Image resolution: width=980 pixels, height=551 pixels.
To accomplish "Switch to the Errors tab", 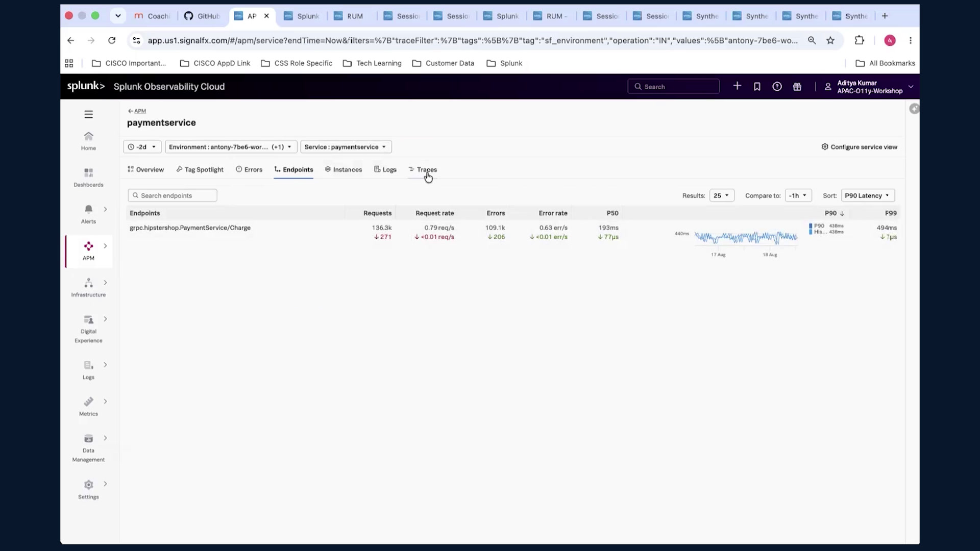I will click(249, 169).
